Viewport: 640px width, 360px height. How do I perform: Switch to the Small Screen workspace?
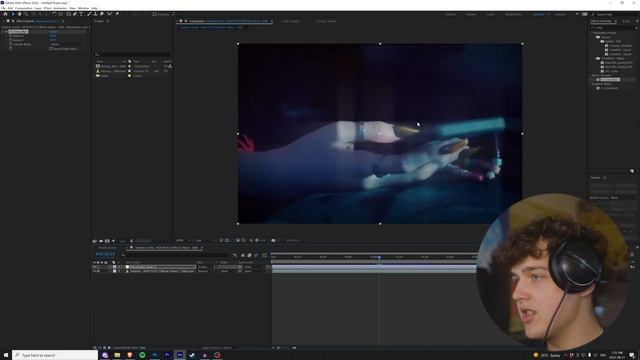point(513,14)
